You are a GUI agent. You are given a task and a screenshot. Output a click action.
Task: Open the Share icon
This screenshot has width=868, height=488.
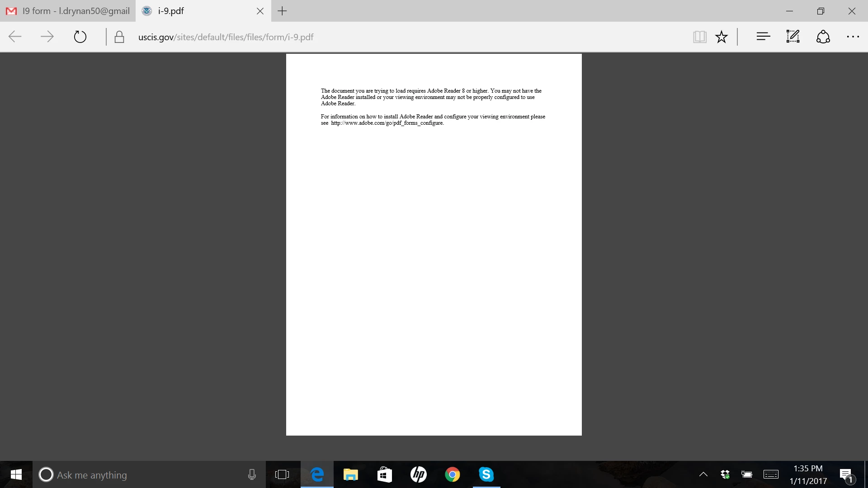click(823, 37)
